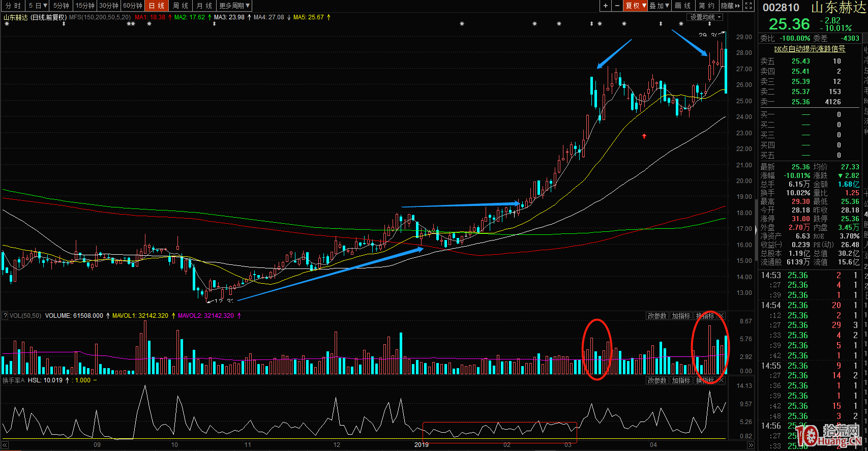Click the current price 25.36 header
This screenshot has width=868, height=451.
789,24
